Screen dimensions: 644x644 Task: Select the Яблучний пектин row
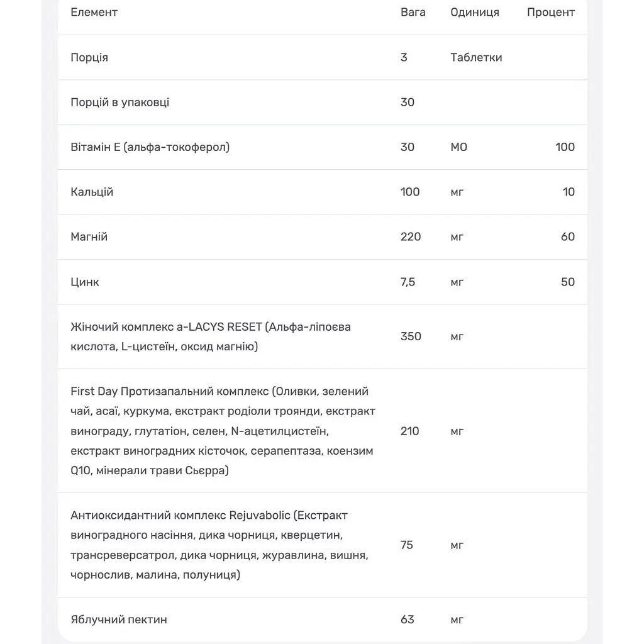(323, 619)
